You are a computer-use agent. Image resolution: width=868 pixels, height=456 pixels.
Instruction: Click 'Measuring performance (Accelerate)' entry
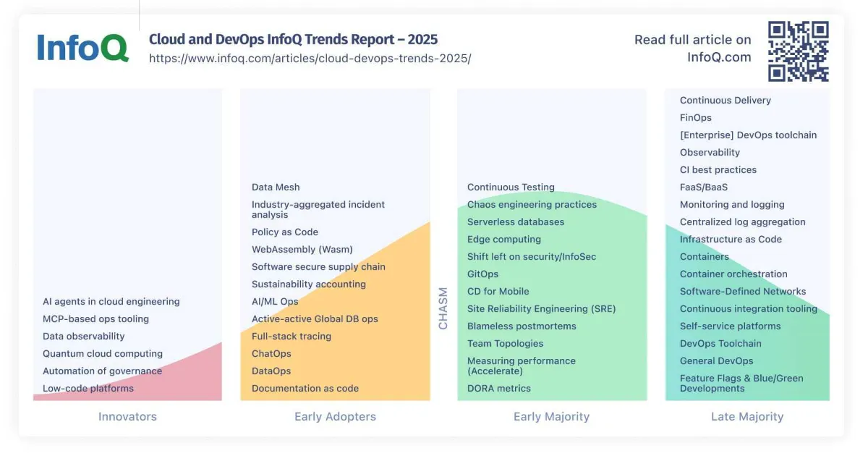point(522,366)
